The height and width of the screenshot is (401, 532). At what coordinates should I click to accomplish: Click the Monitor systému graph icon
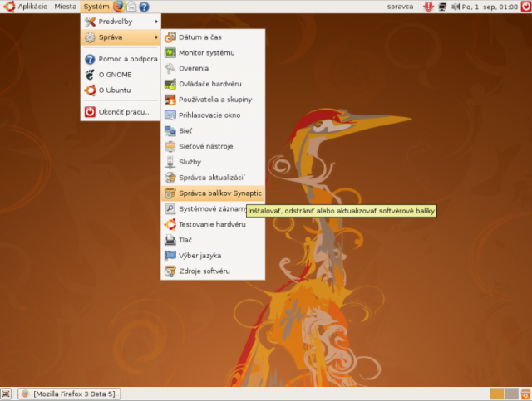[170, 53]
